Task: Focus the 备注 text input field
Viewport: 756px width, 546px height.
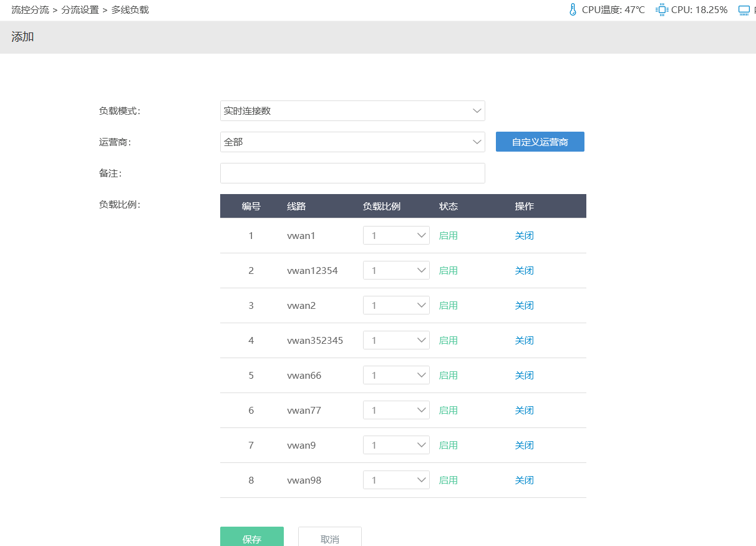Action: click(352, 173)
